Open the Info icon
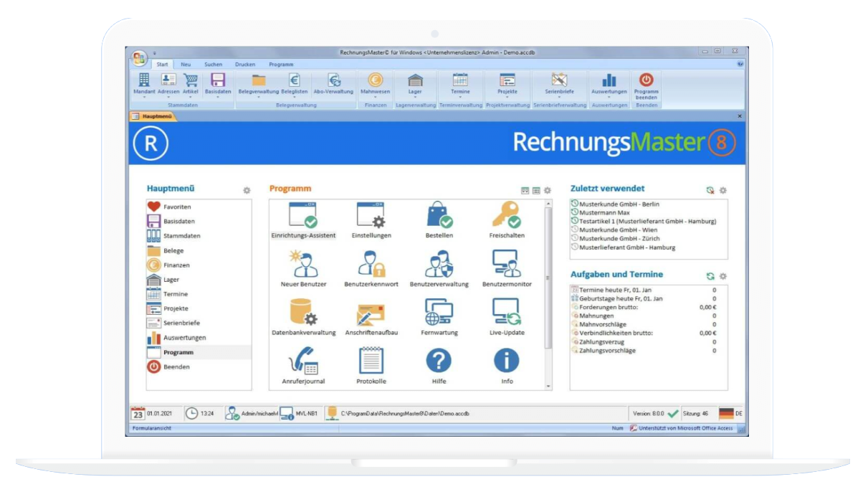 (x=507, y=366)
